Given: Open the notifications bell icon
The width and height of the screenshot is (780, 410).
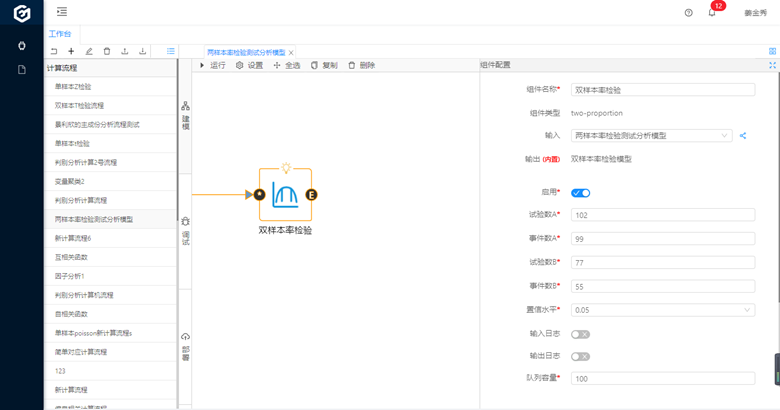Looking at the screenshot, I should [x=712, y=13].
